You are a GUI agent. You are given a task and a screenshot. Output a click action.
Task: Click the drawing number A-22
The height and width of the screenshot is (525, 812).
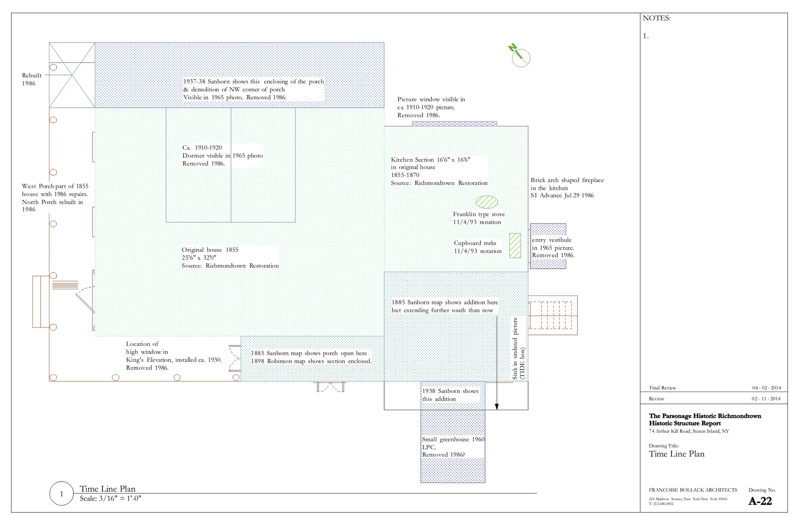pos(760,501)
